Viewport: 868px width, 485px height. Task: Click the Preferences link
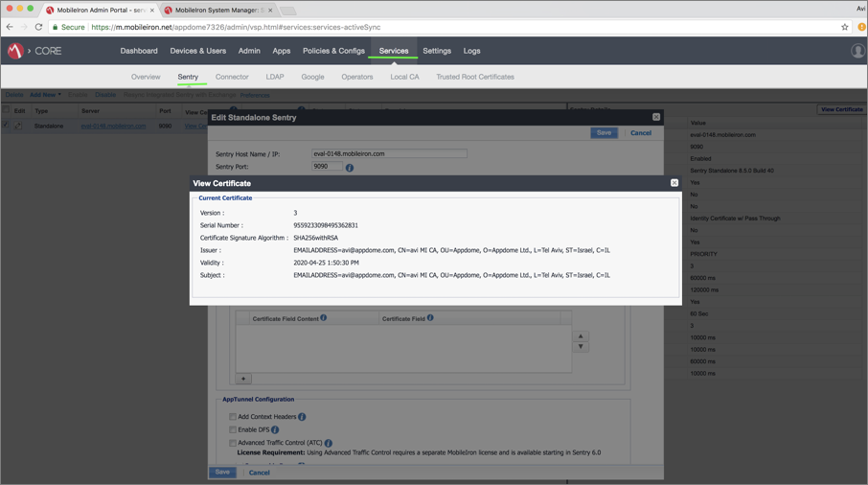[x=255, y=95]
